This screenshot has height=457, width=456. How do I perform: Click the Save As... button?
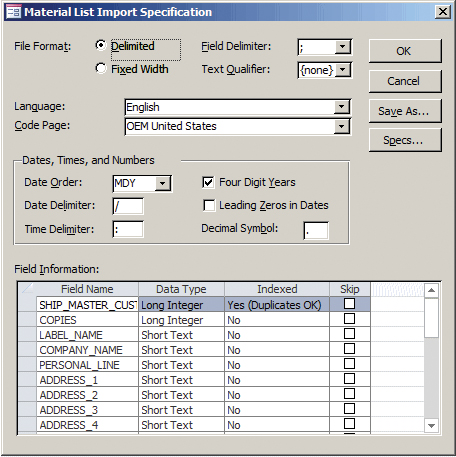pyautogui.click(x=405, y=111)
